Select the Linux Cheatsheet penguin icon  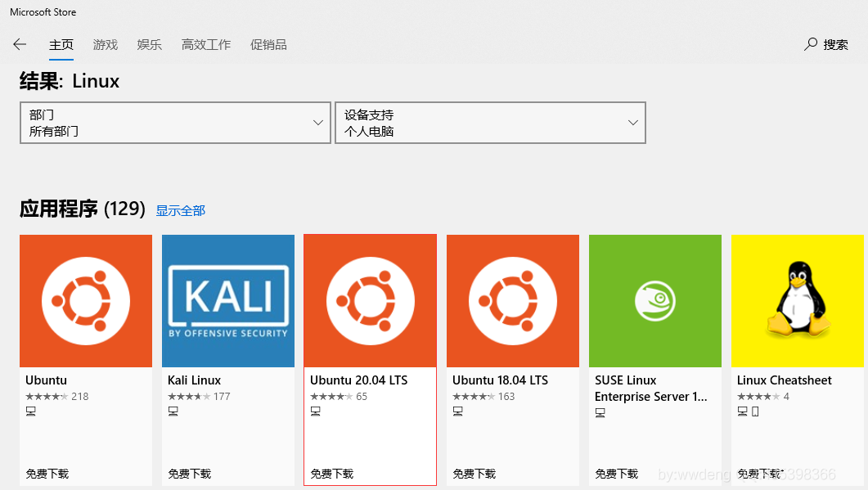click(x=797, y=300)
